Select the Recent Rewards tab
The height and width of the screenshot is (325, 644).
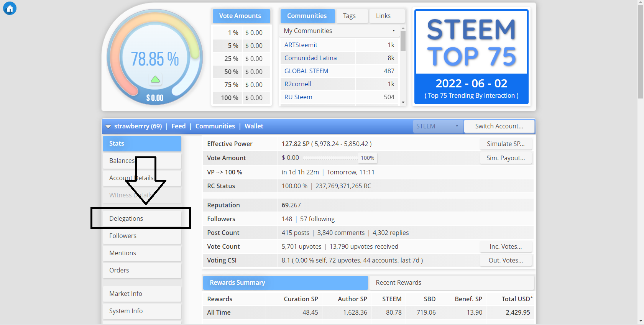tap(451, 282)
